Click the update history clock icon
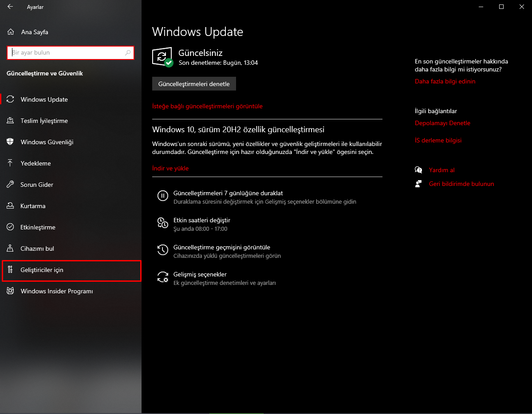 click(162, 250)
